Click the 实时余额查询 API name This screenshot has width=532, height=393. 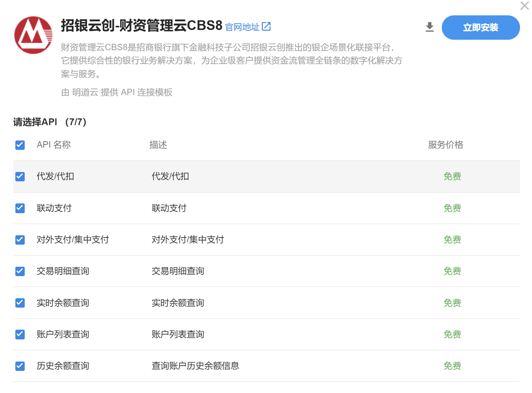pos(63,303)
